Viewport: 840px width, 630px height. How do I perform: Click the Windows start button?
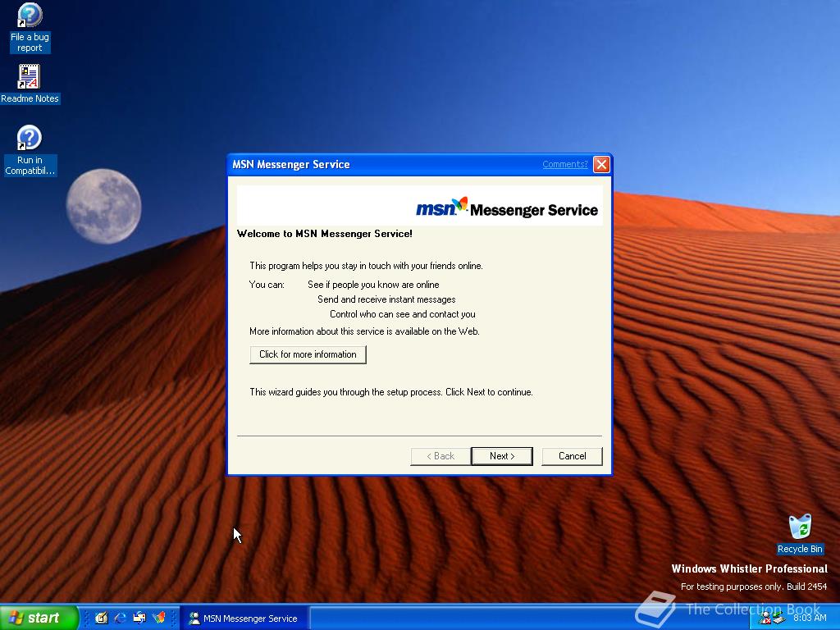pyautogui.click(x=39, y=618)
